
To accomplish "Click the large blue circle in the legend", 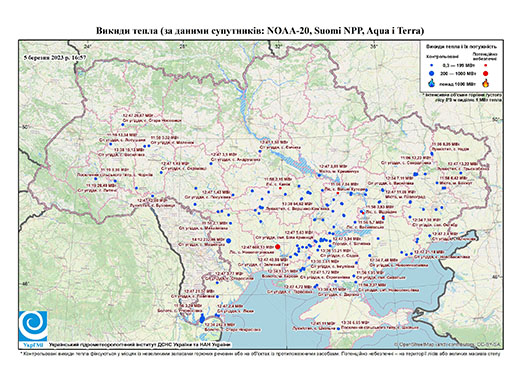I will pyautogui.click(x=432, y=73).
